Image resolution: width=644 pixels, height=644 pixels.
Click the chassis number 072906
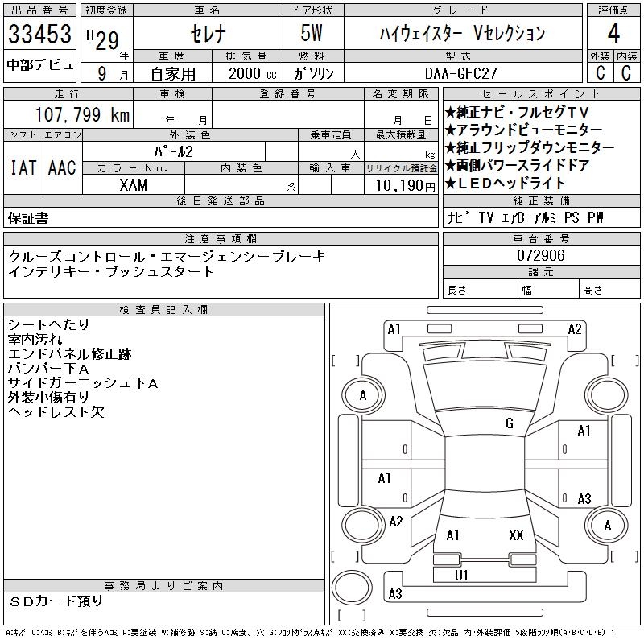point(541,255)
